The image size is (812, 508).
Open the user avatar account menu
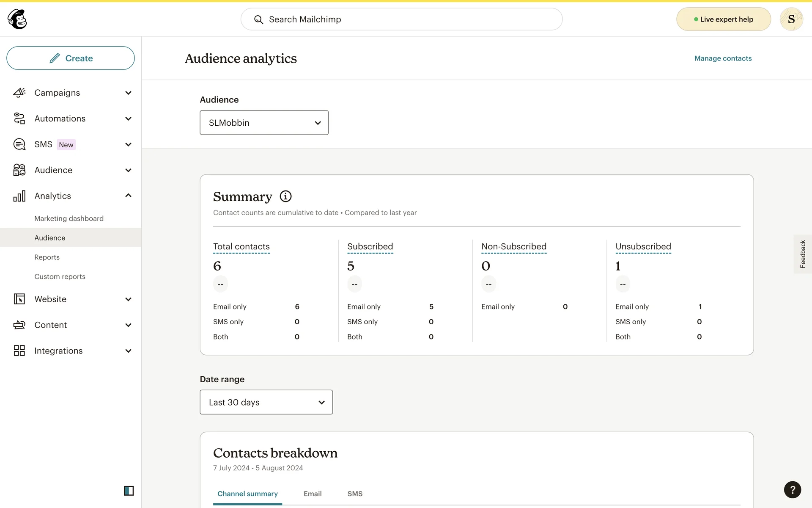(791, 19)
